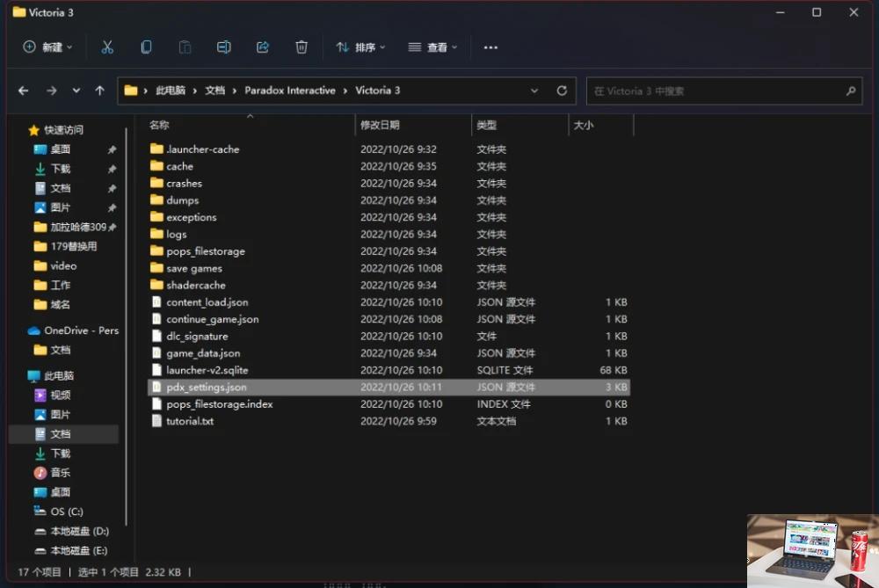Select Paradox Interactive in the breadcrumb

tap(290, 91)
